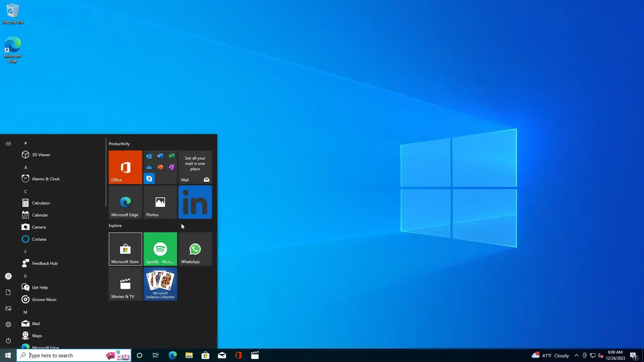Open the Photos tile
Screen dimensions: 644x362
pyautogui.click(x=160, y=202)
